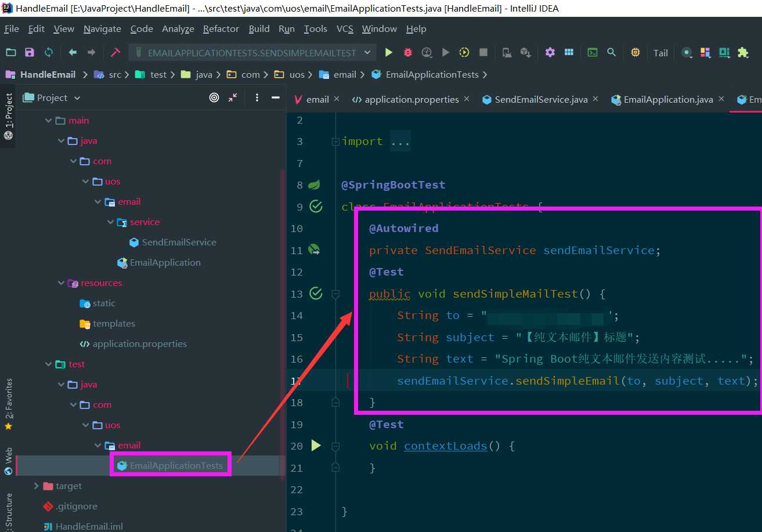This screenshot has height=532, width=762.
Task: Close the SendEmailService.java tab
Action: pos(595,99)
